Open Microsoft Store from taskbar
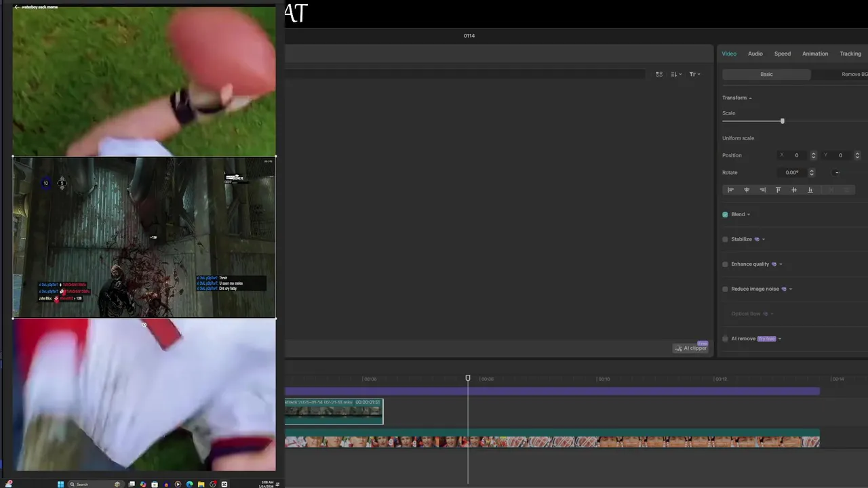Screen dimensions: 868x488 [x=155, y=484]
